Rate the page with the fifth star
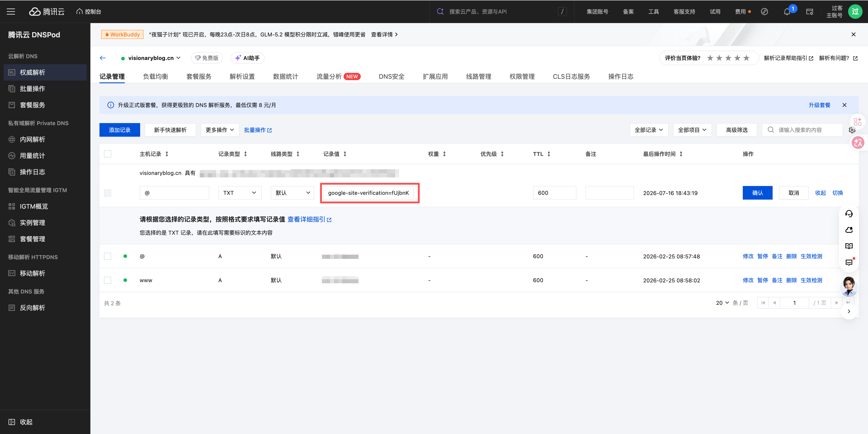 (746, 58)
